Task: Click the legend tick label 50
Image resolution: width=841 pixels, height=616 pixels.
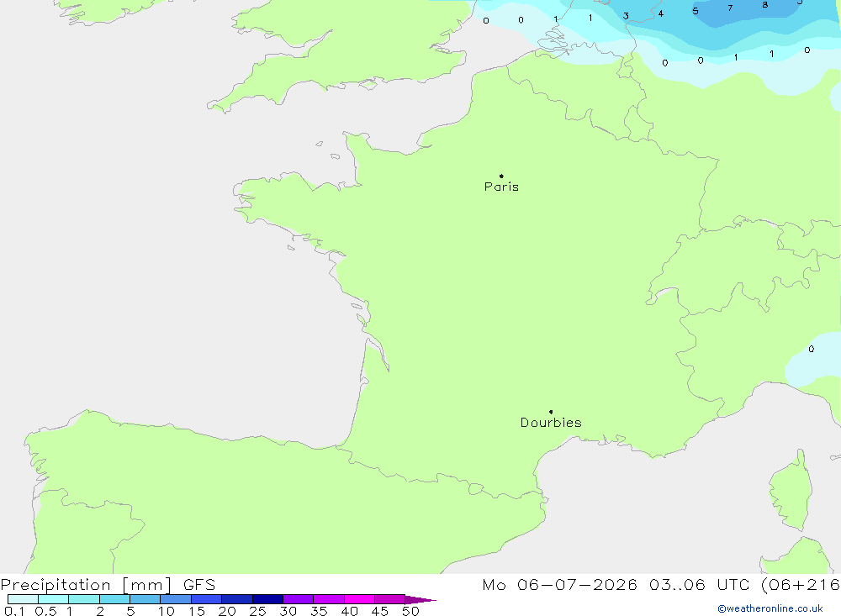Action: coord(410,611)
